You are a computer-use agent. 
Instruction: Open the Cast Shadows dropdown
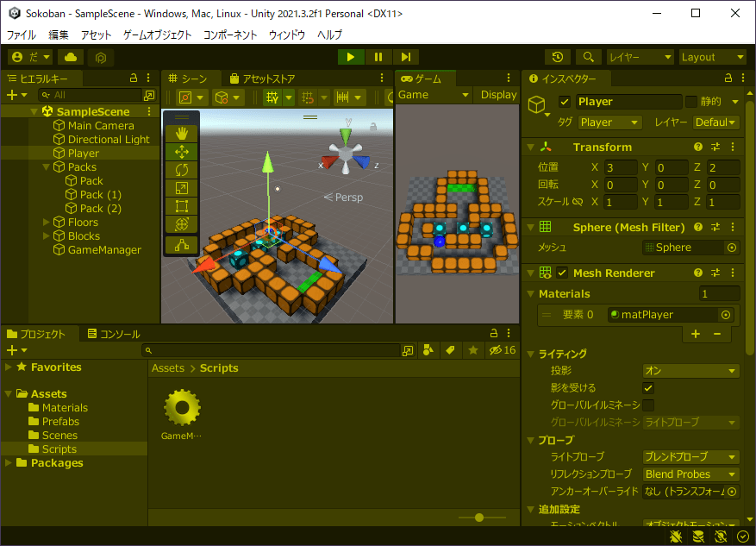tap(690, 371)
